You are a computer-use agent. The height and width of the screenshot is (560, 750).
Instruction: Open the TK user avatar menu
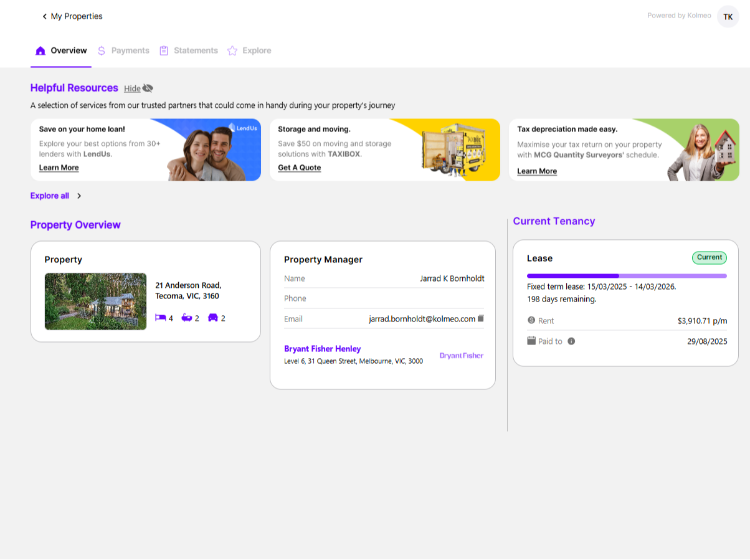pyautogui.click(x=728, y=17)
